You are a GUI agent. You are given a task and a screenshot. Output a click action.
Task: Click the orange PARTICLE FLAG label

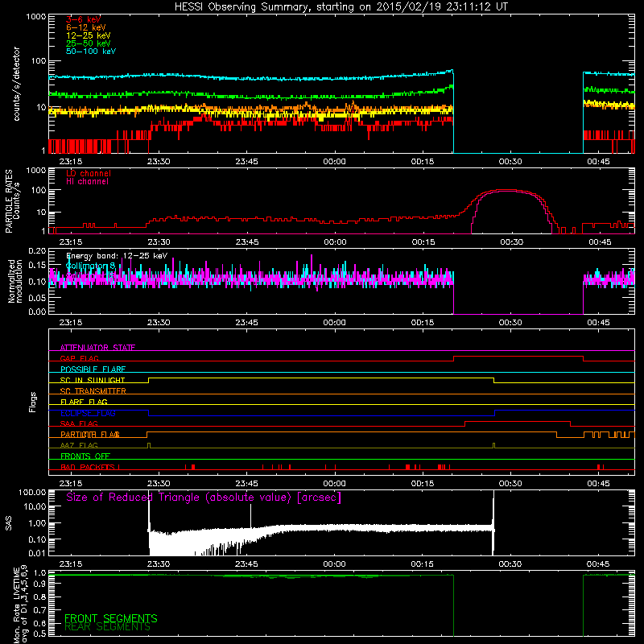[90, 434]
